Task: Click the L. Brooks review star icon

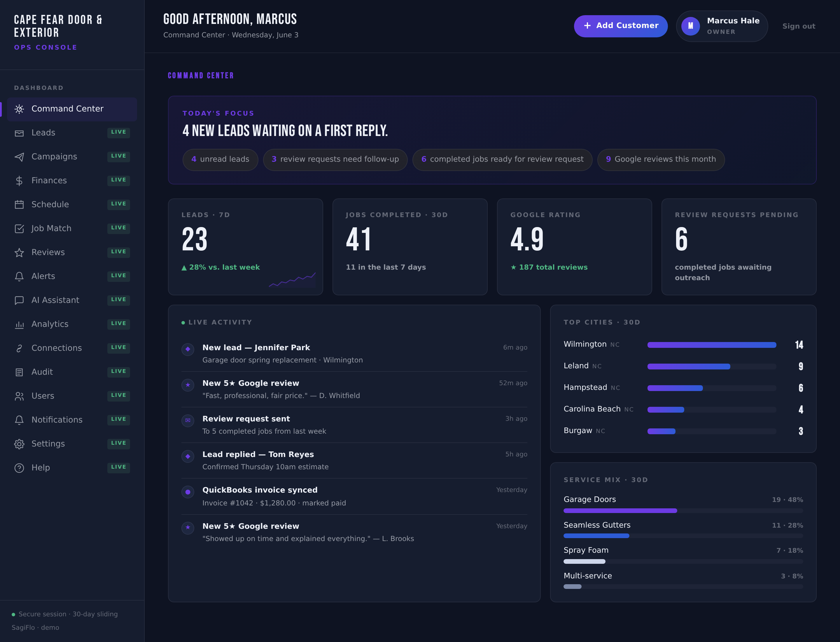Action: [188, 528]
